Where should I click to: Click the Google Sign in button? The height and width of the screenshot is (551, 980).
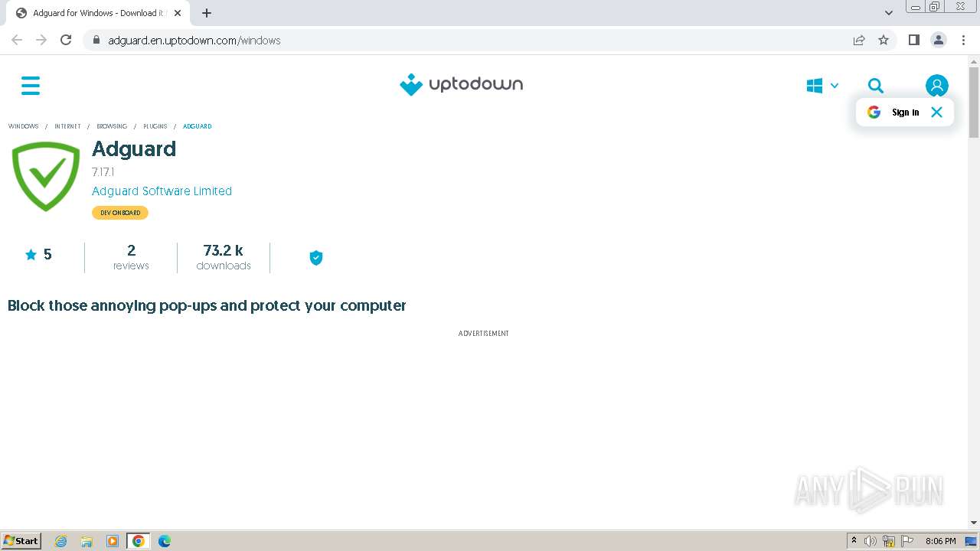pyautogui.click(x=893, y=112)
